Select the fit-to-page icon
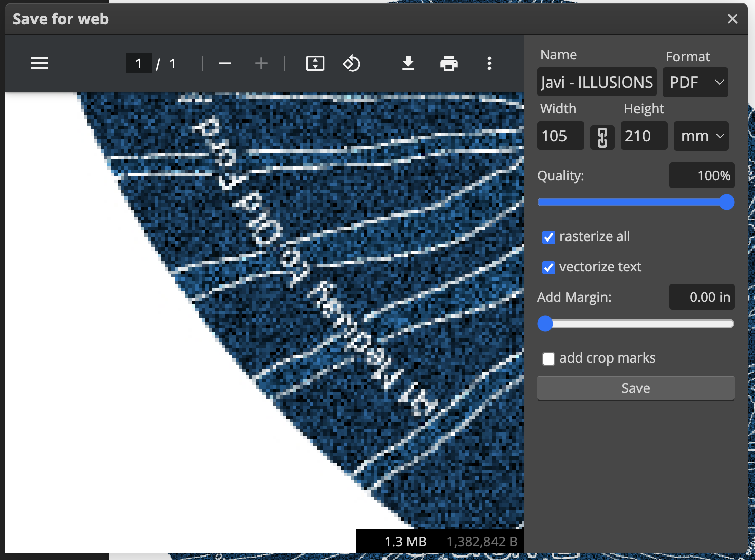This screenshot has height=560, width=755. pyautogui.click(x=315, y=63)
